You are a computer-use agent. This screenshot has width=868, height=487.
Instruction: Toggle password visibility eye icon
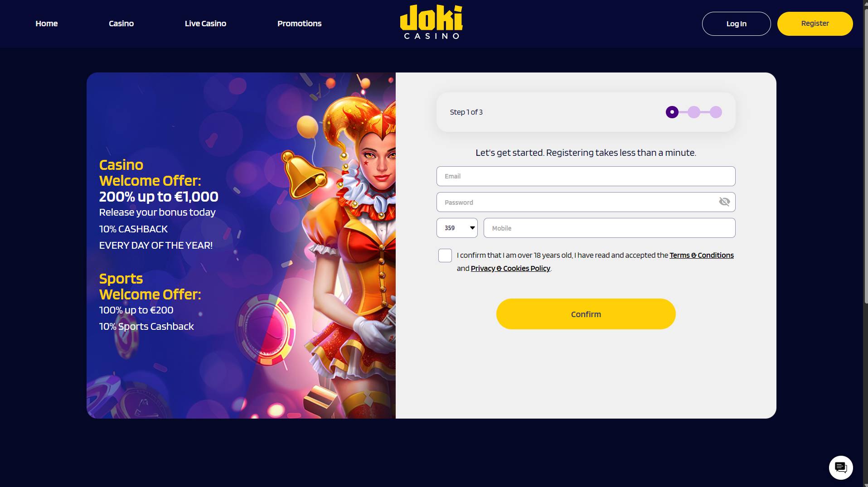tap(724, 202)
